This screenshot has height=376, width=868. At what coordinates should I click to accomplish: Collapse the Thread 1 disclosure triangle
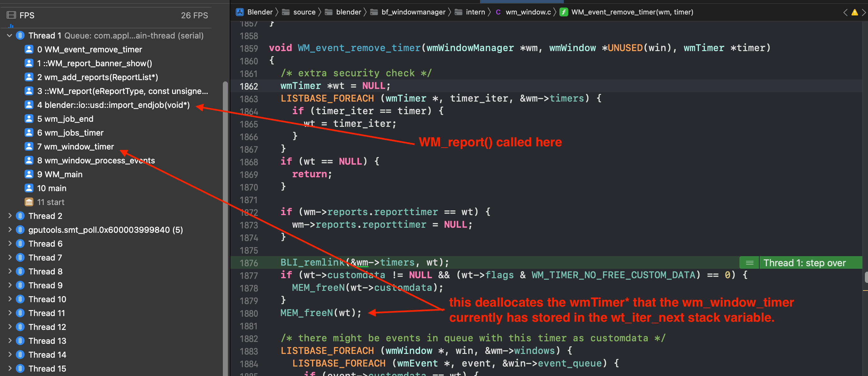[x=9, y=35]
